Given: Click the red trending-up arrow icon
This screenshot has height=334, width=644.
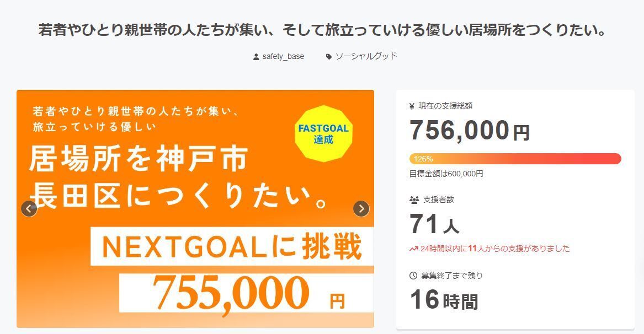Looking at the screenshot, I should pos(413,249).
